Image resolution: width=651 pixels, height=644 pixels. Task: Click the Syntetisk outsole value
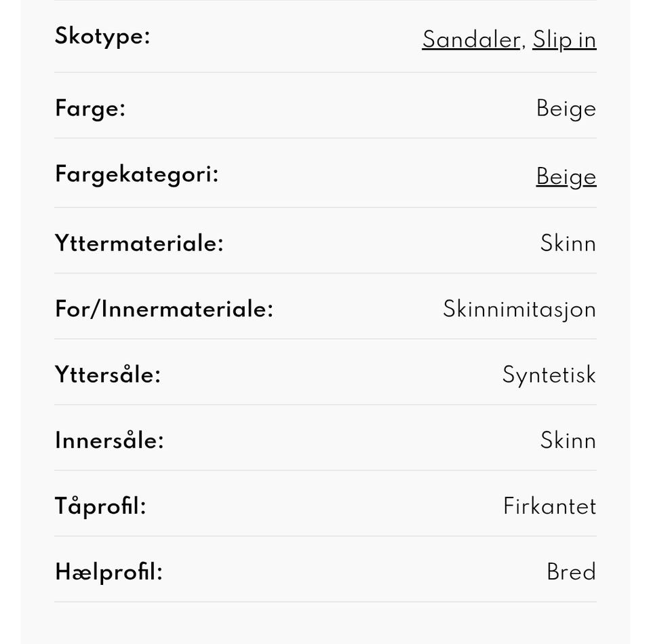click(549, 375)
